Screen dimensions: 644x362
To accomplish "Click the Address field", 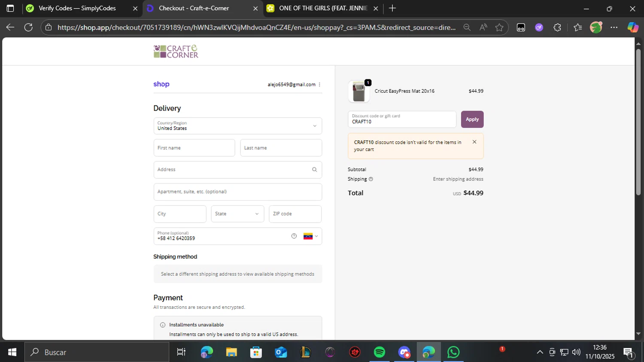I will (x=238, y=170).
